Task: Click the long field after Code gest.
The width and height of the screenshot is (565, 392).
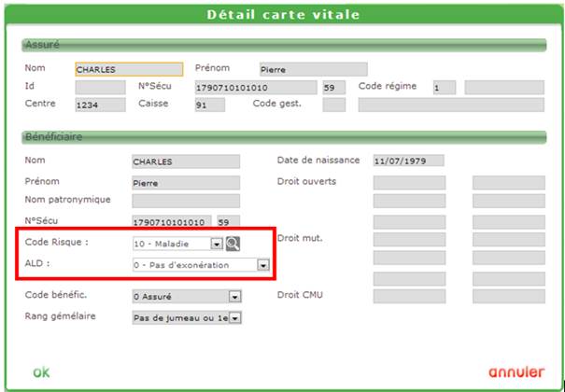Action: click(451, 105)
